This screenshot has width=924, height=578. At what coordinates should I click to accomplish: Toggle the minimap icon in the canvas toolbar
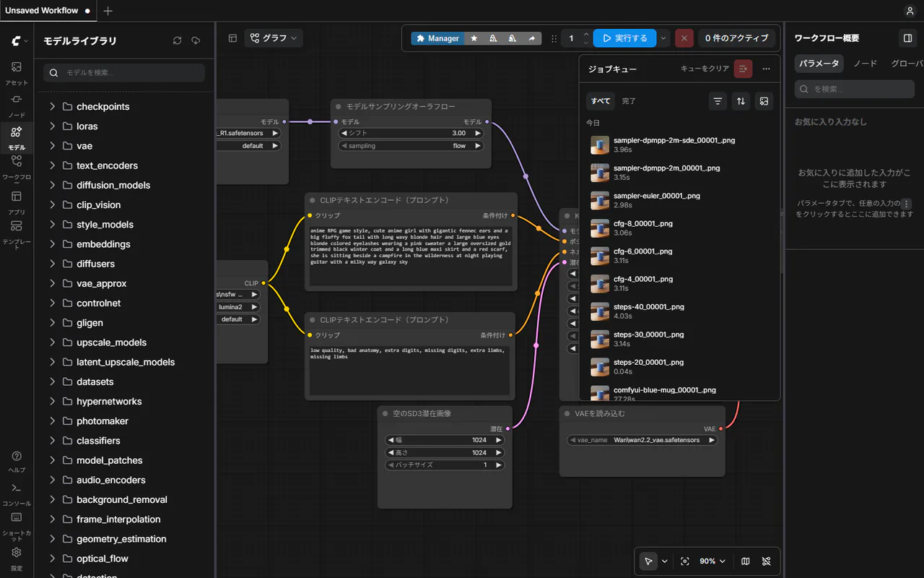pos(746,561)
